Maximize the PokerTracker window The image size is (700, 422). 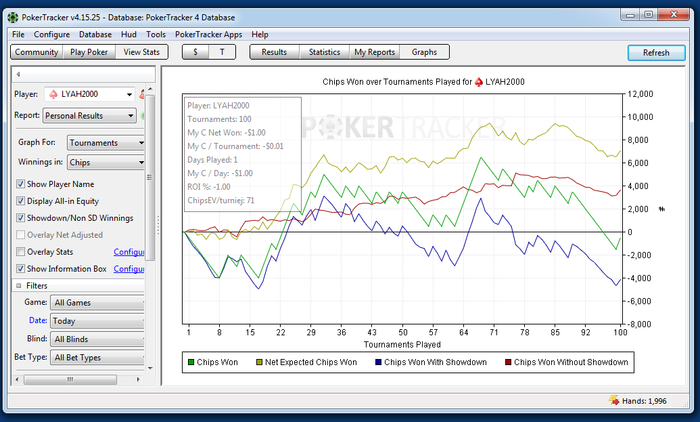[x=649, y=15]
